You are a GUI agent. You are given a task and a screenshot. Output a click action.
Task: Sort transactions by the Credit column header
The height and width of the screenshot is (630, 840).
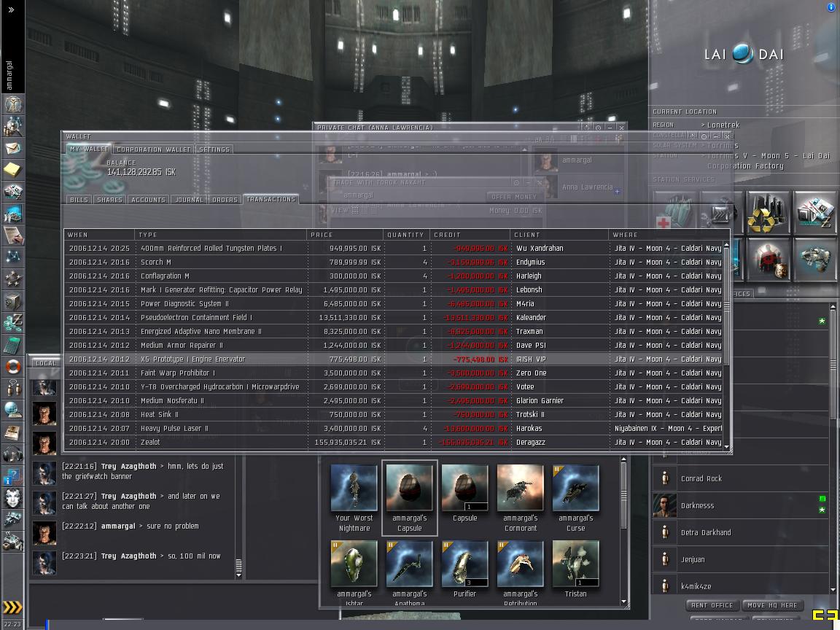(x=470, y=235)
